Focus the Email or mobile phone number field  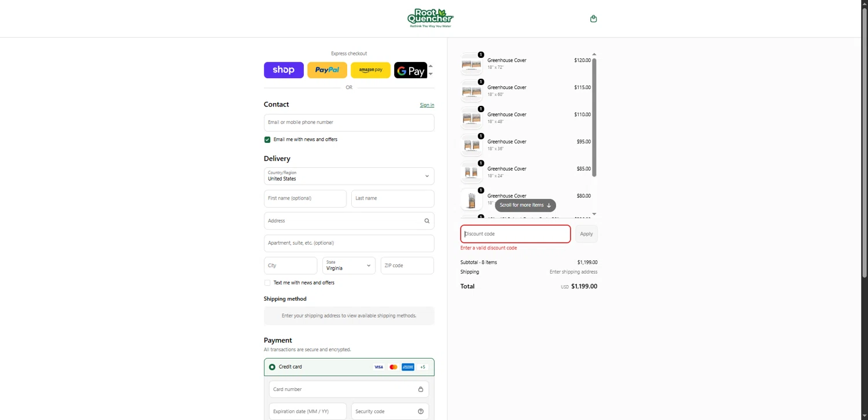tap(349, 123)
